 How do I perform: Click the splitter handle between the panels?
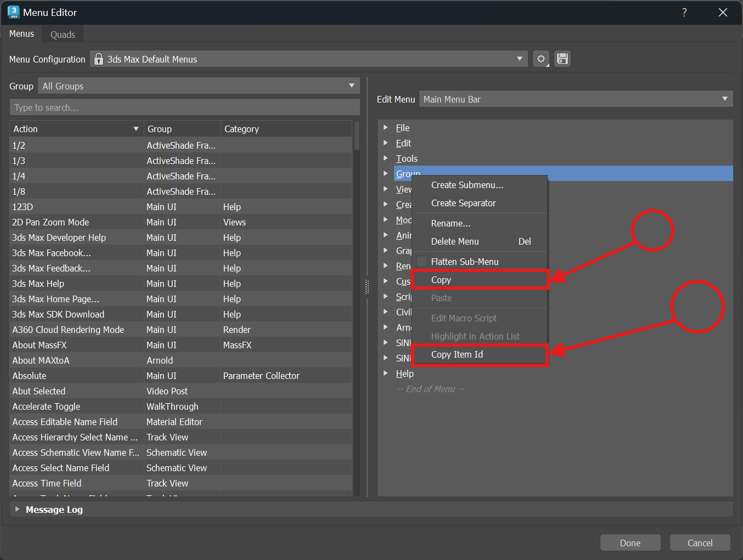pos(367,287)
